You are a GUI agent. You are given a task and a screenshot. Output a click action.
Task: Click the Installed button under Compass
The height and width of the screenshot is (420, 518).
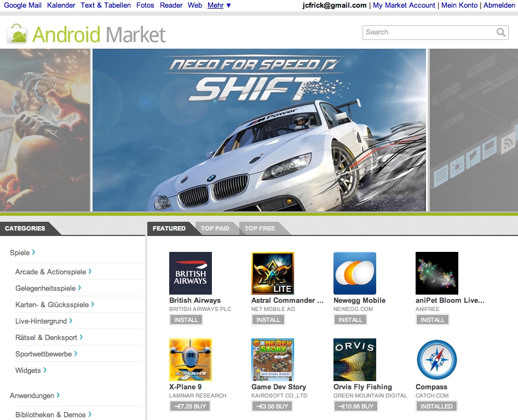[x=436, y=406]
